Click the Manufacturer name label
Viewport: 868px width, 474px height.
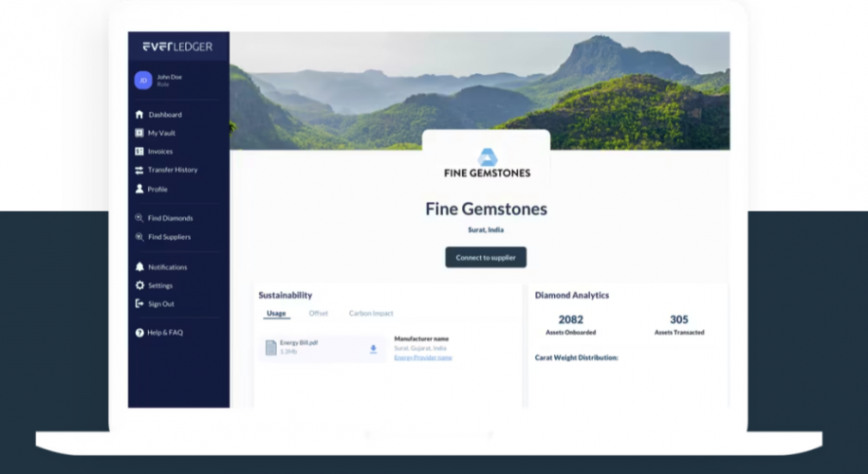click(421, 338)
